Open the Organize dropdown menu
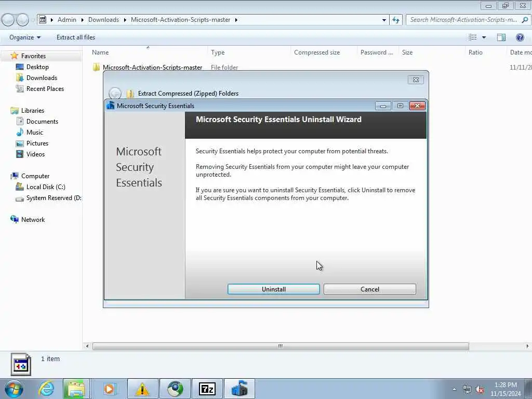The height and width of the screenshot is (399, 532). tap(25, 37)
